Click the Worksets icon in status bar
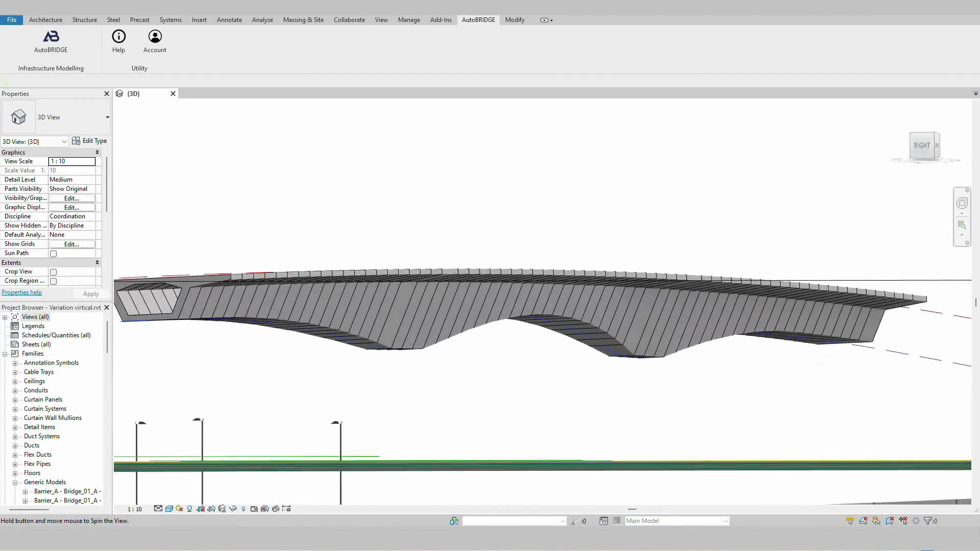980x551 pixels. 454,521
